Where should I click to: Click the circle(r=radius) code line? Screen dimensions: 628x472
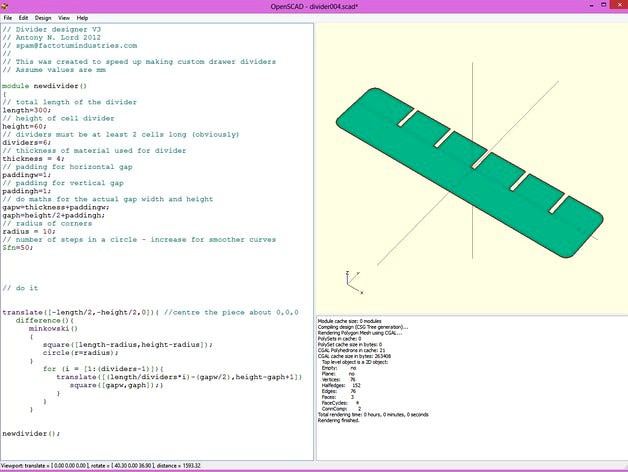[x=80, y=352]
